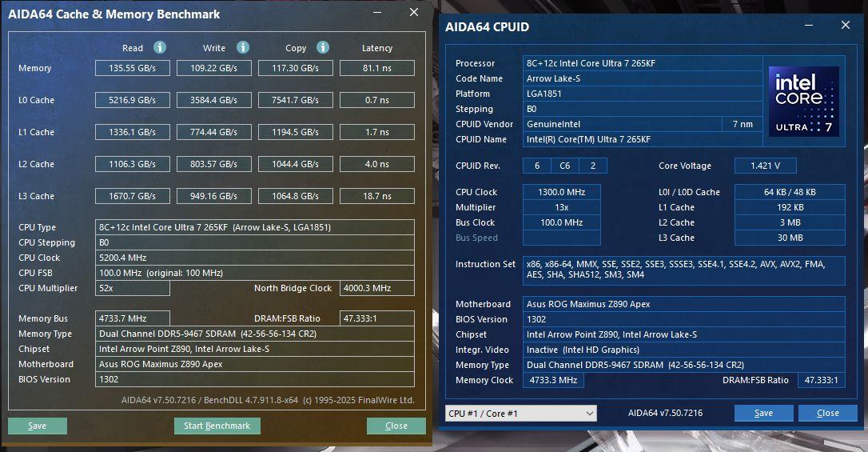
Task: Click the Processor field in CPUID window
Action: point(643,63)
